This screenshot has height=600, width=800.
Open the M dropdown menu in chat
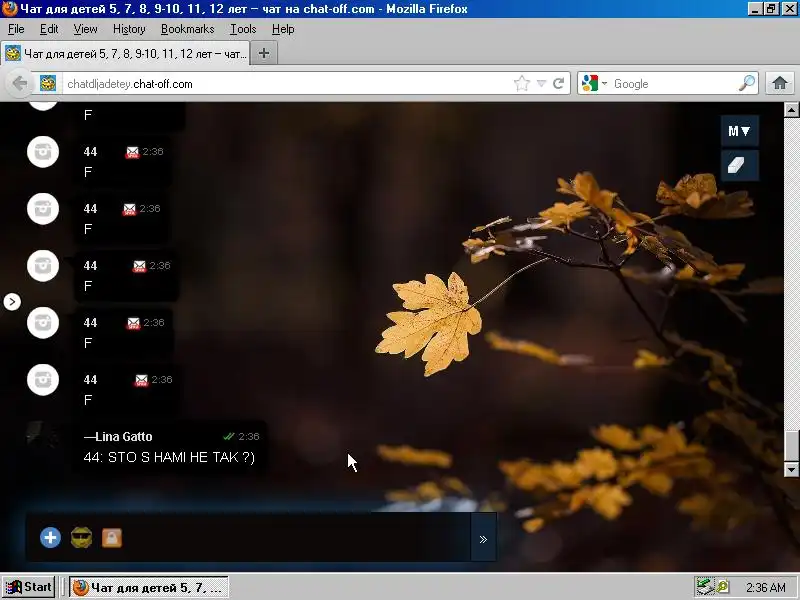click(739, 131)
